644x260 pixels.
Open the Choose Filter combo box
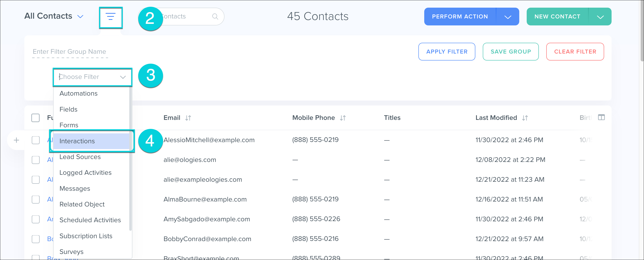[92, 77]
